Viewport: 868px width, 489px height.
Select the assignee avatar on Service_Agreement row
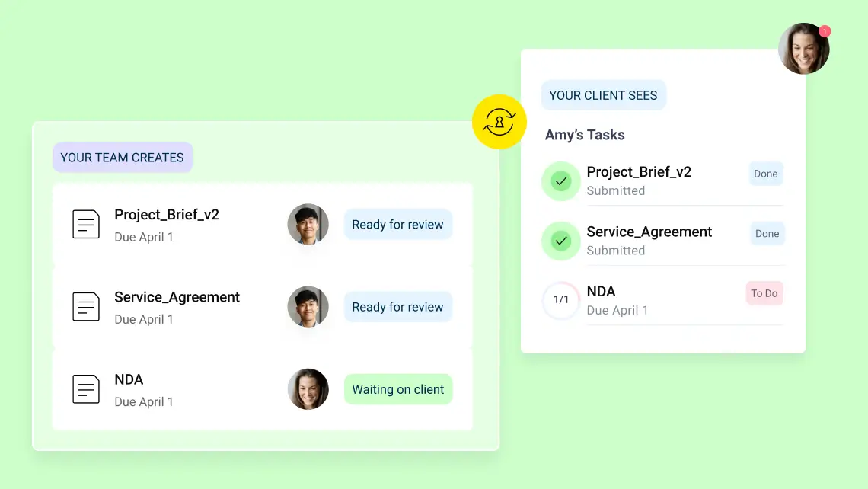pos(308,307)
